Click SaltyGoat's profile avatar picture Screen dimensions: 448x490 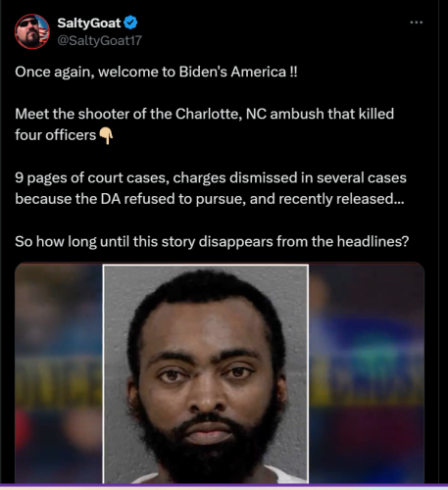tap(32, 31)
